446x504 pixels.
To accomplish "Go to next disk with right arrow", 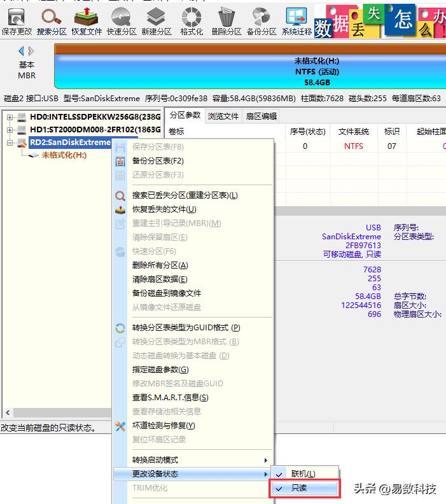I will [x=31, y=51].
